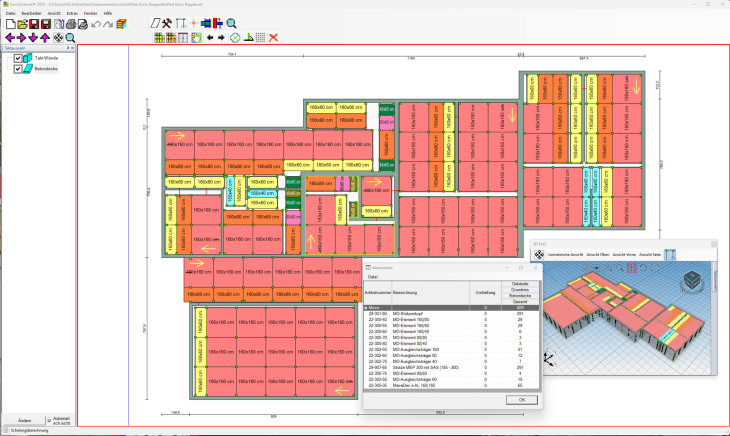Toggle the Betondecke checkbox
Viewport: 730px width, 436px height.
(18, 69)
